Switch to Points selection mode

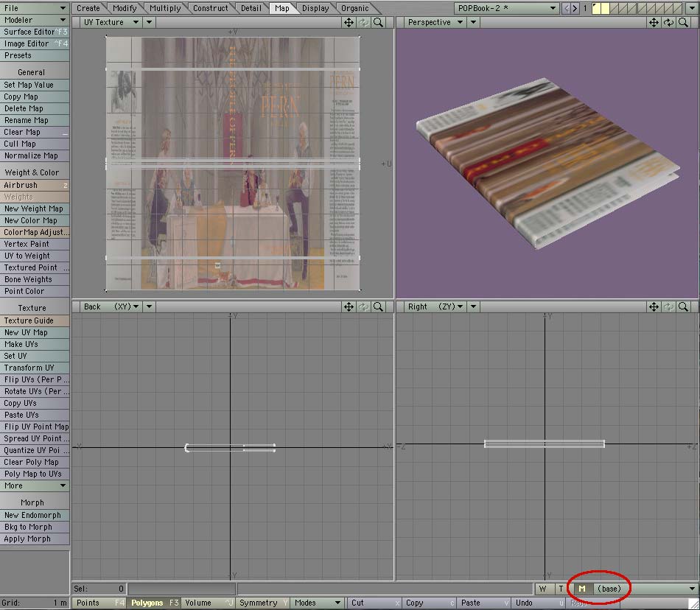[99, 603]
